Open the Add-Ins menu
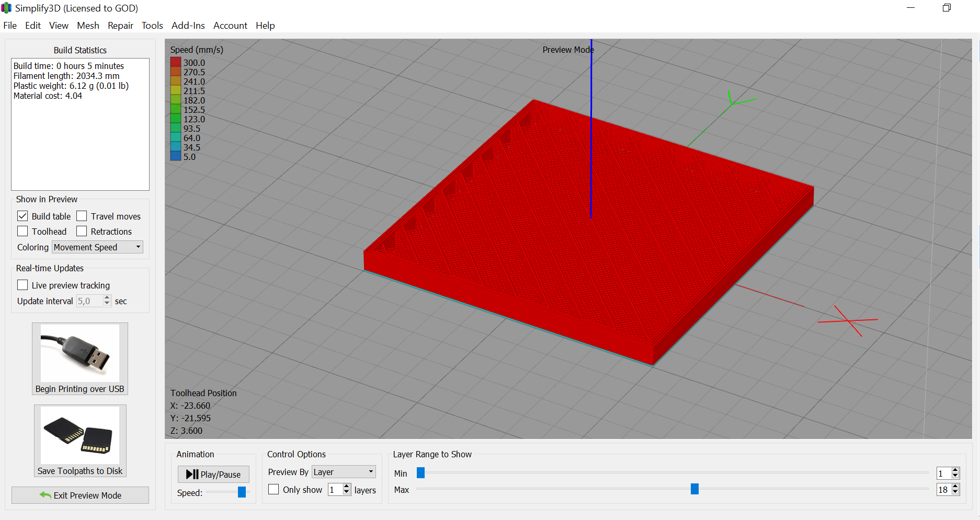 pos(188,26)
